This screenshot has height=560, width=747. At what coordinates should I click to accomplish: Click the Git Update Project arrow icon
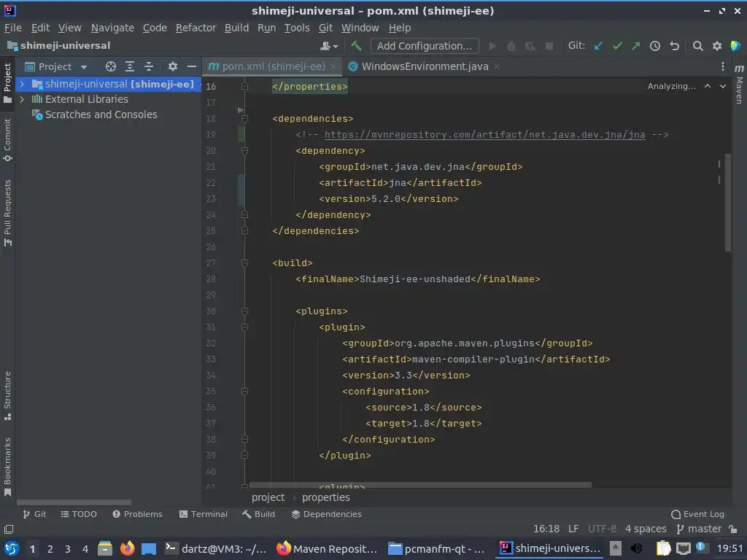pos(598,46)
